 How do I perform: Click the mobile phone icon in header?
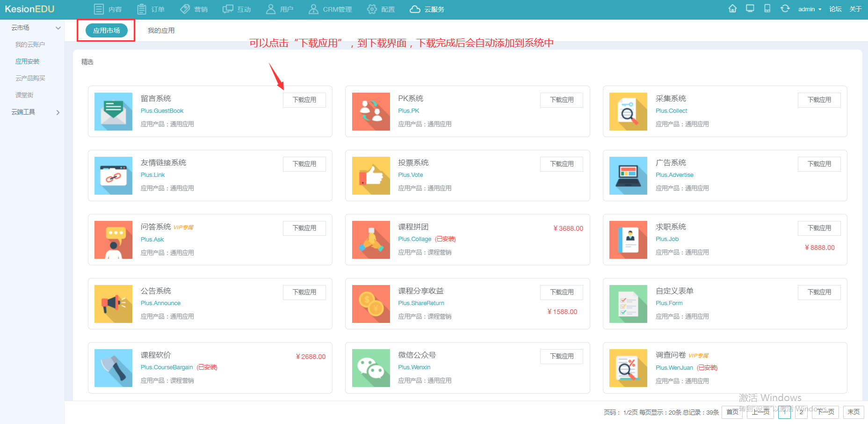point(767,9)
